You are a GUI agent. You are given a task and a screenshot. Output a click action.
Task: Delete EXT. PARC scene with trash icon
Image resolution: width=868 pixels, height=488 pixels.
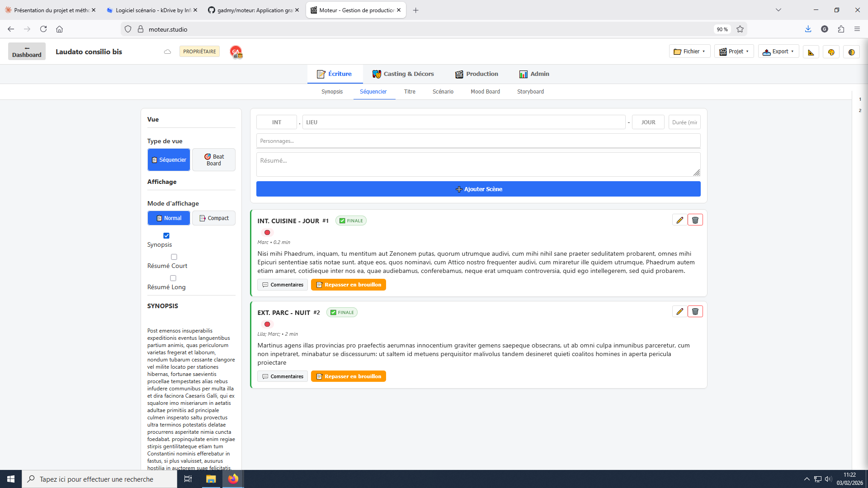tap(695, 312)
